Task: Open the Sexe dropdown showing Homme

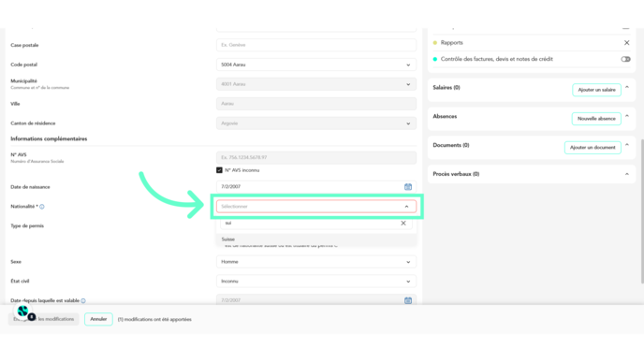Action: 315,262
